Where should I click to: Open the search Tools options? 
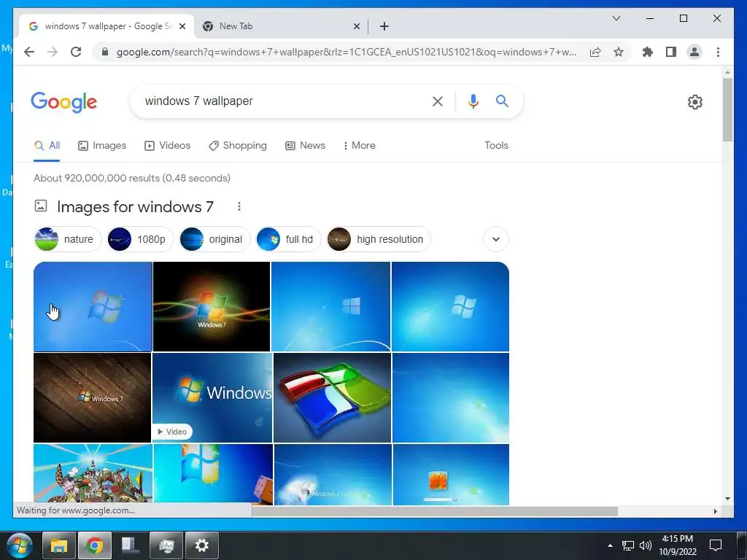click(496, 145)
